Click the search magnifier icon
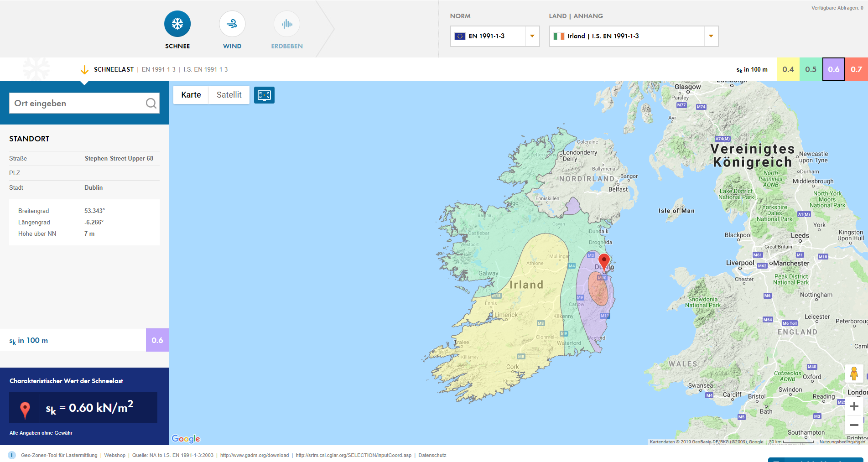Image resolution: width=868 pixels, height=462 pixels. point(151,103)
